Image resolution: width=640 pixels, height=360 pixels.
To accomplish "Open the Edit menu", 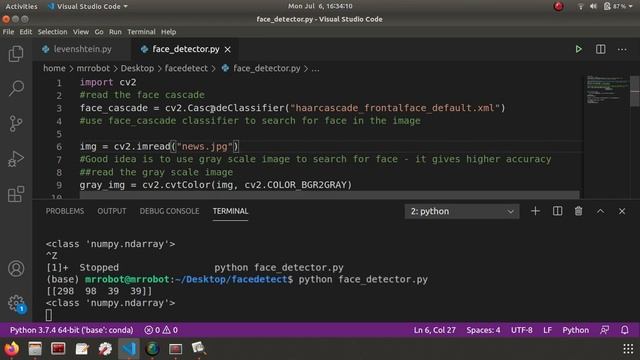I will (25, 32).
